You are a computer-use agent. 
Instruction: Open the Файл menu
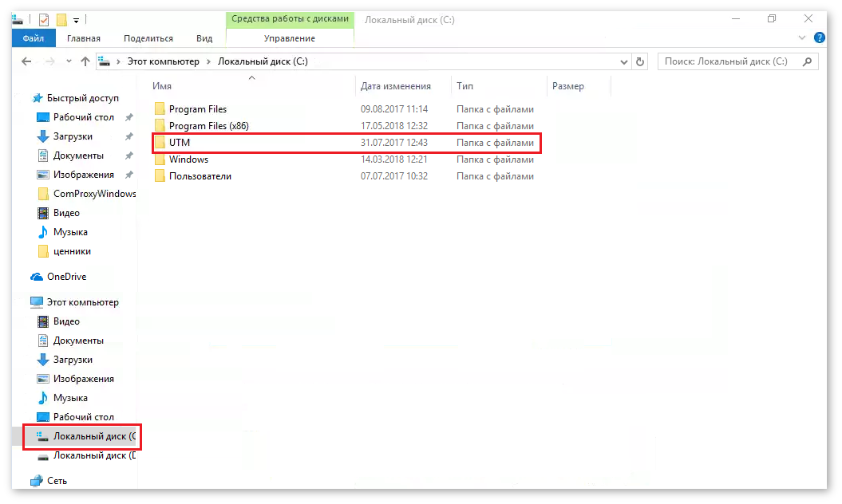tap(34, 37)
